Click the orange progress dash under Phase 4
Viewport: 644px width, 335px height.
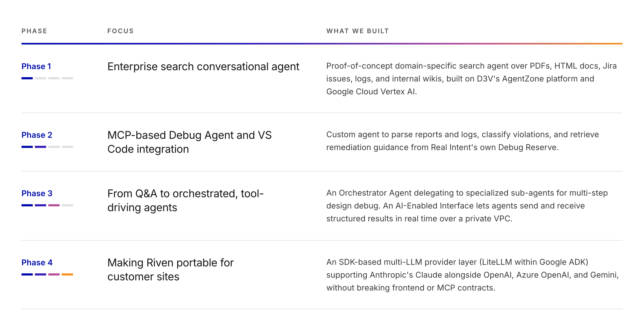click(x=67, y=274)
